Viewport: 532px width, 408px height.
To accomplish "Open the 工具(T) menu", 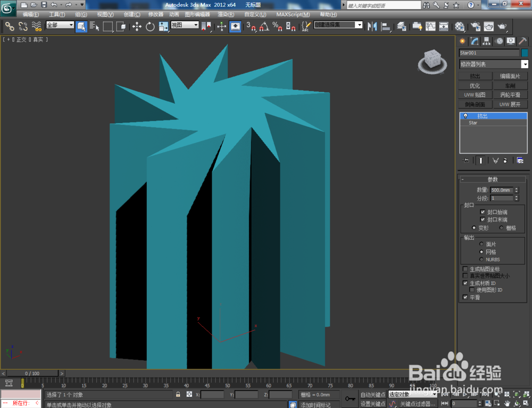I will (x=57, y=14).
